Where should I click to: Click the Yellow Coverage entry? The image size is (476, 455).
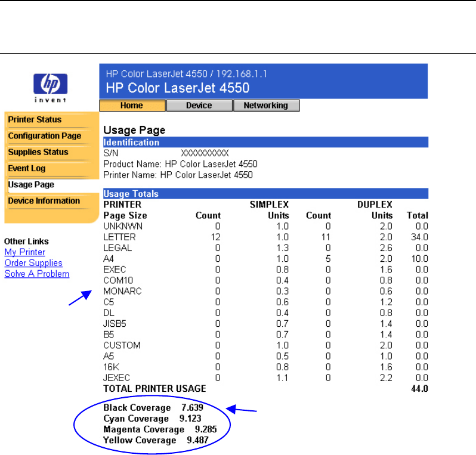156,440
